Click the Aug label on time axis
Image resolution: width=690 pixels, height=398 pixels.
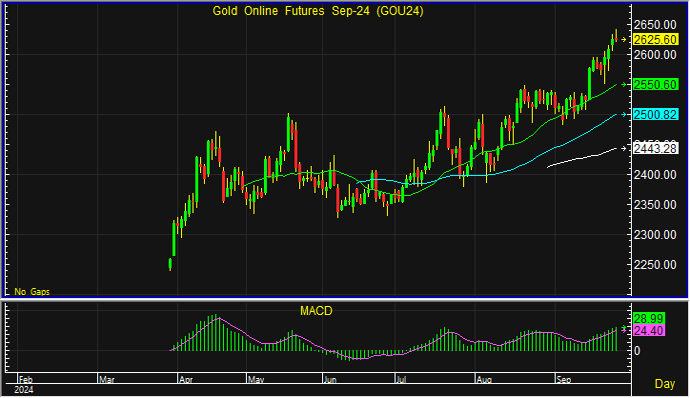(484, 380)
